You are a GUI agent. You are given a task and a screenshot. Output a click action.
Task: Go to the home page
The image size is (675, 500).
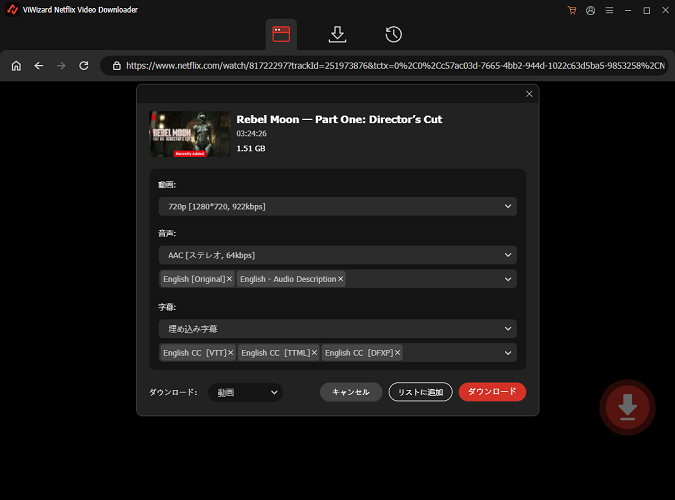point(16,65)
